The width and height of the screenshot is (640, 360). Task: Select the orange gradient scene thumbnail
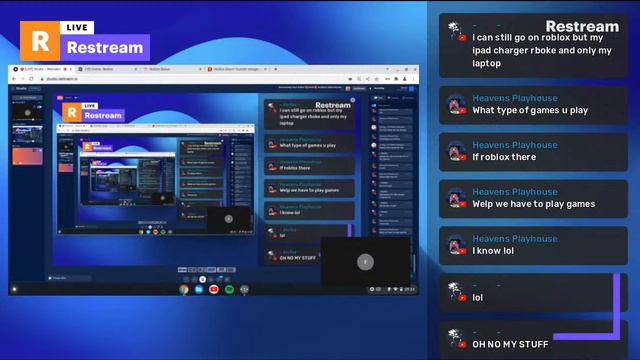pos(27,156)
